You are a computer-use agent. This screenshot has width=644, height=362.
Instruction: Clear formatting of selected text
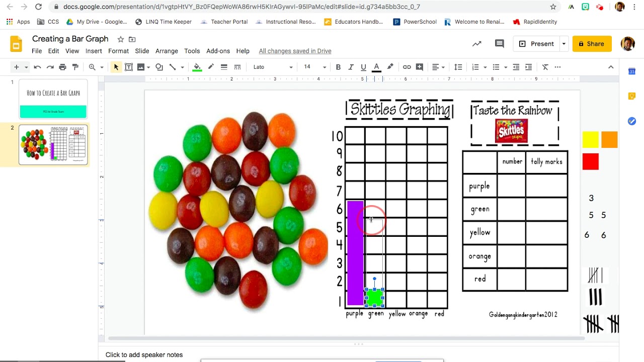545,67
